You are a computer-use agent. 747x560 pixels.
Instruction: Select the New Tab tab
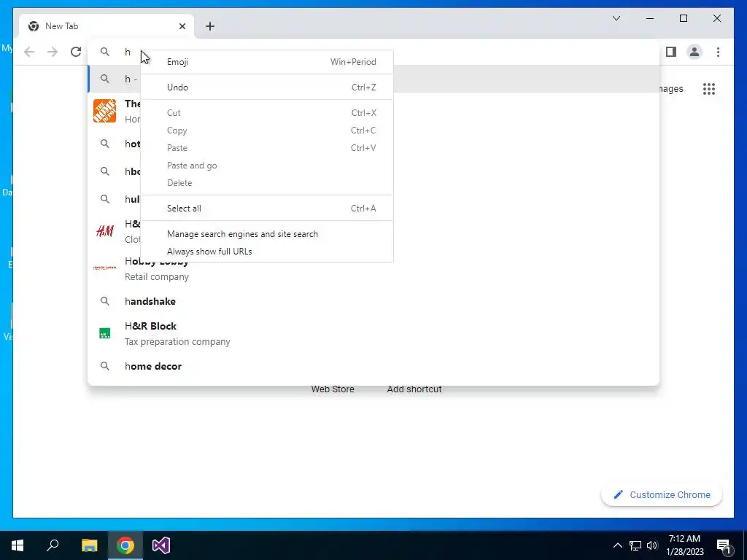(x=107, y=26)
